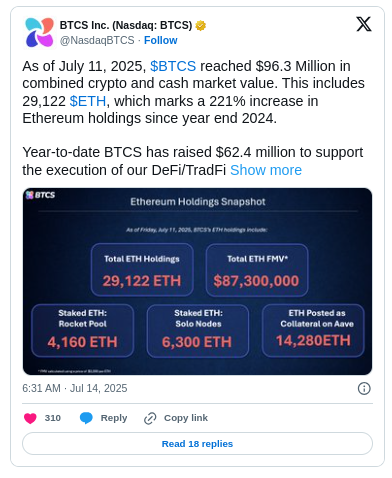Image resolution: width=392 pixels, height=478 pixels.
Task: Open the $ETH cashtag link
Action: (x=88, y=101)
